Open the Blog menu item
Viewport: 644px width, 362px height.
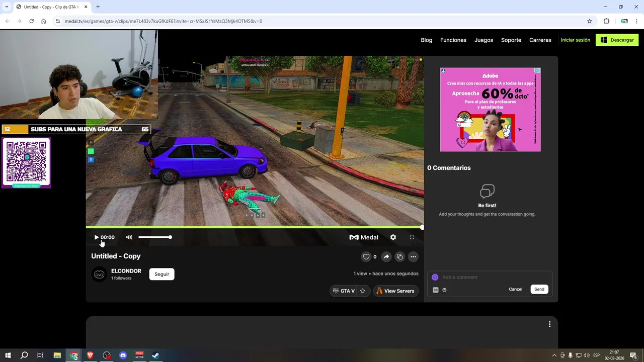426,40
